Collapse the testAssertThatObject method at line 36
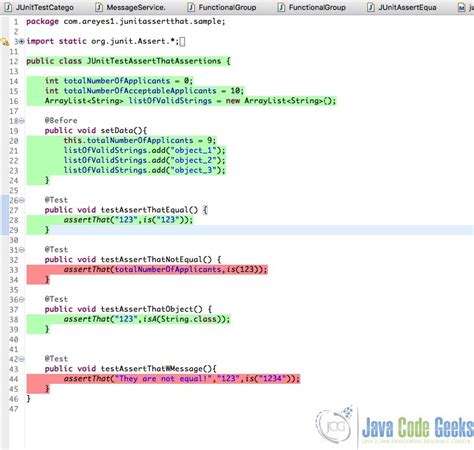 [22, 299]
